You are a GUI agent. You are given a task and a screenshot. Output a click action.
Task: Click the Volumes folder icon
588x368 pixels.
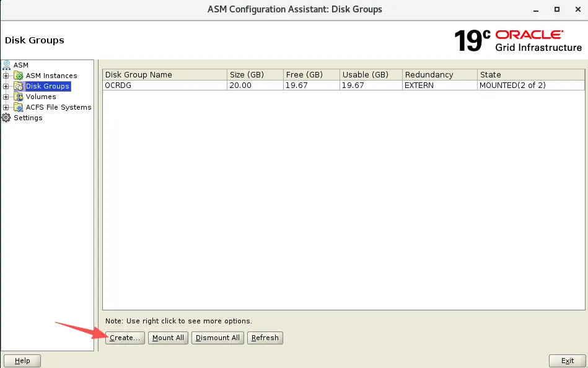click(19, 97)
